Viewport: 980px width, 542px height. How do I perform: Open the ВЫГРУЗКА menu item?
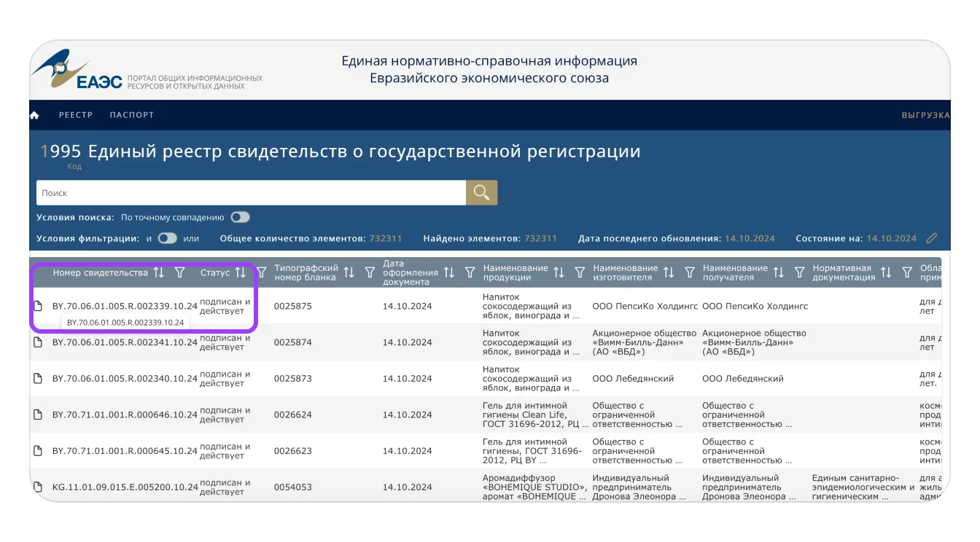coord(925,115)
